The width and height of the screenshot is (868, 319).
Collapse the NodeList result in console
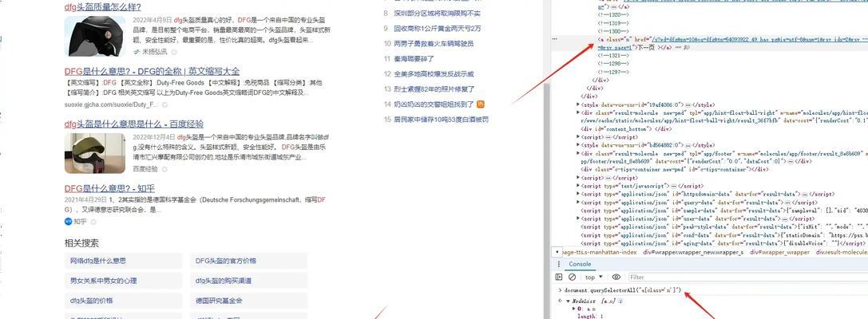(567, 301)
